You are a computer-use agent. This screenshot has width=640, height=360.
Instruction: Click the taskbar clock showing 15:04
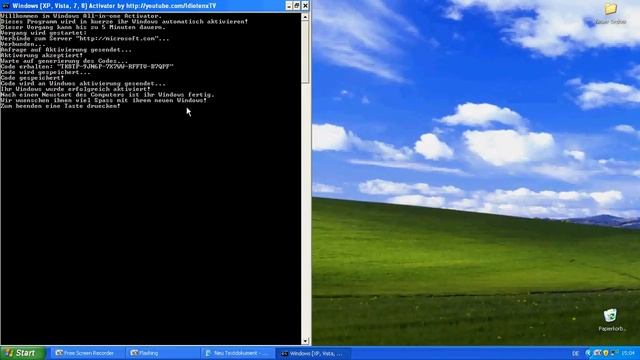[x=628, y=353]
